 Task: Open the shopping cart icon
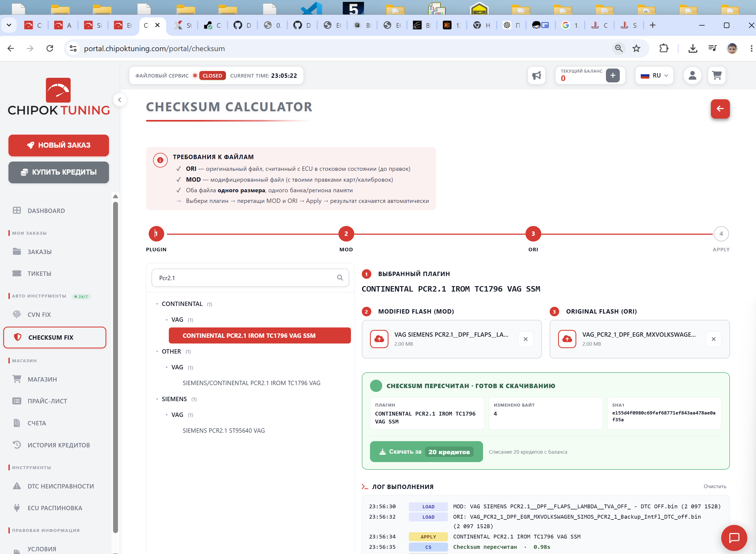pos(717,75)
